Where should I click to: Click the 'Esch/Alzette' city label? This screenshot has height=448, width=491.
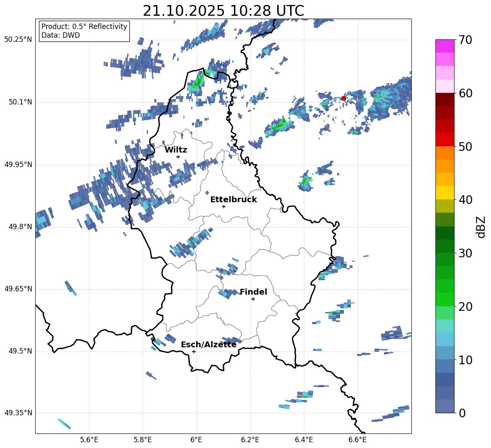tap(209, 344)
